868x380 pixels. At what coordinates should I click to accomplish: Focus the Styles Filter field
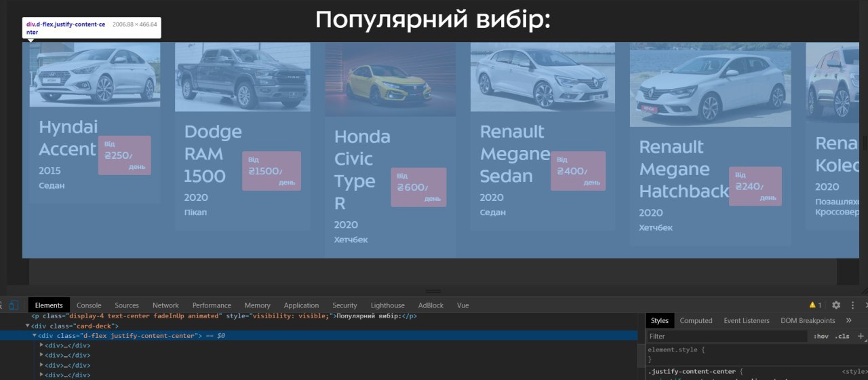[728, 336]
